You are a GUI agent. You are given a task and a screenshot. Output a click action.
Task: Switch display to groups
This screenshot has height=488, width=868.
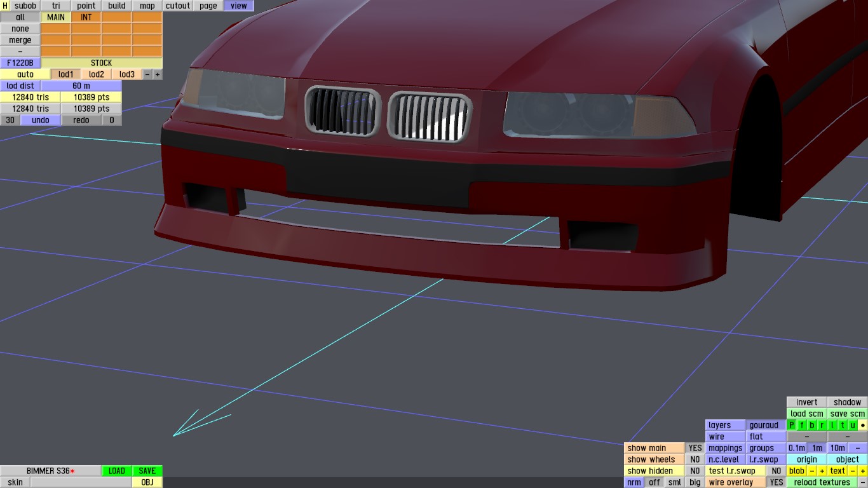(x=766, y=448)
